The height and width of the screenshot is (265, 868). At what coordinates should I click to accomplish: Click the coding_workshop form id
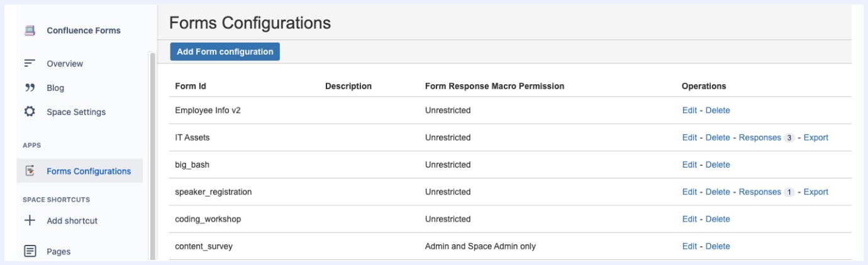pyautogui.click(x=208, y=219)
